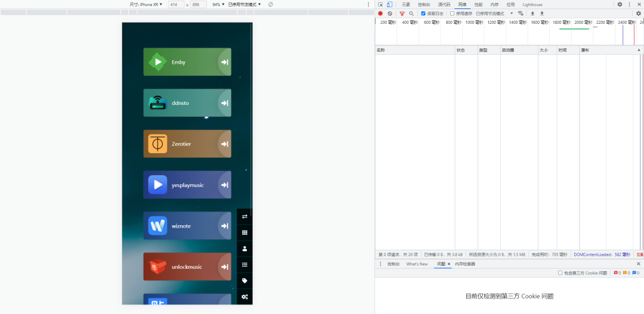Switch to the Lighthouse tab

532,5
